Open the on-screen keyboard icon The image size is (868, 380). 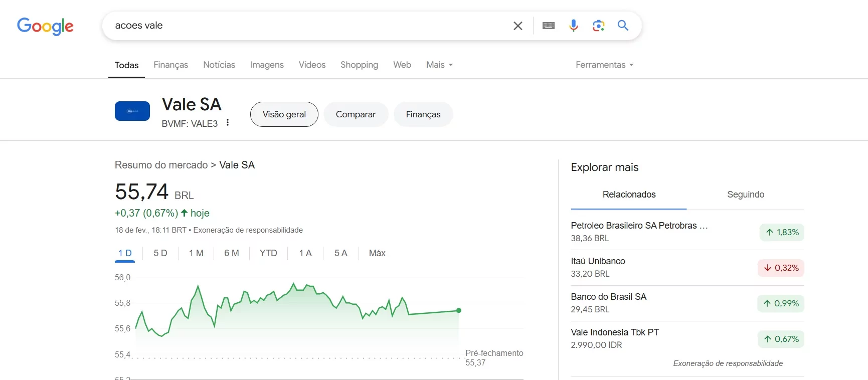click(x=548, y=26)
